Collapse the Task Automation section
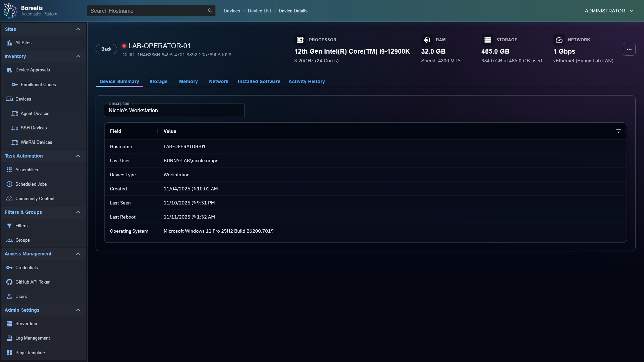Viewport: 644px width, 362px height. coord(78,156)
